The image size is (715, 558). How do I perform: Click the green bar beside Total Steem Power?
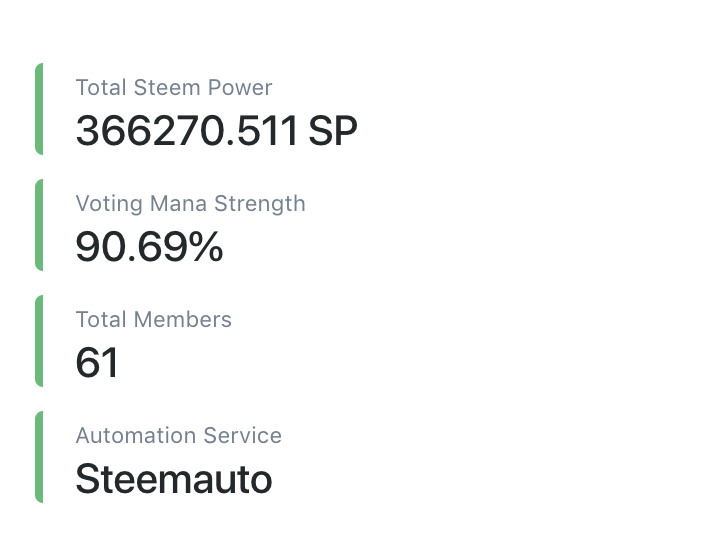point(39,109)
